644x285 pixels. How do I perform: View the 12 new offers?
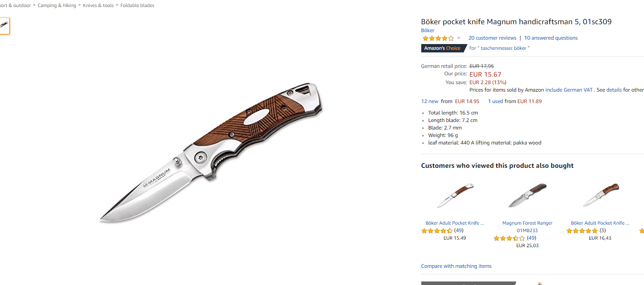[x=430, y=101]
